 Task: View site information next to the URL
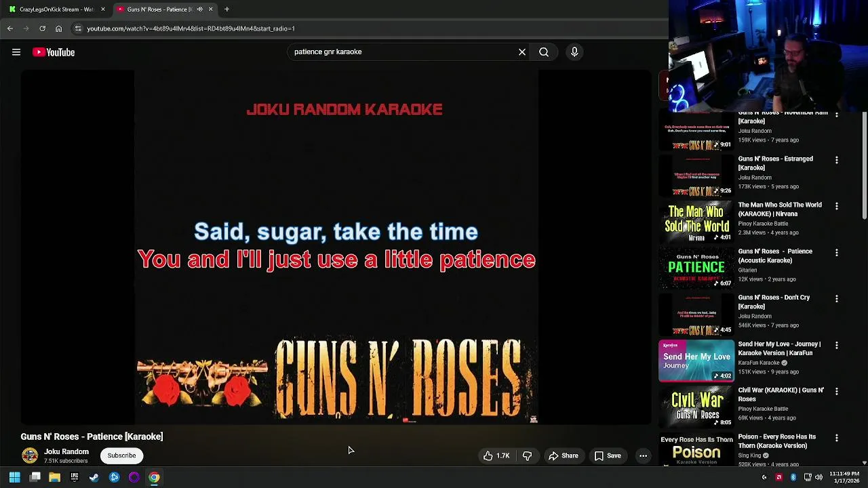[x=78, y=28]
